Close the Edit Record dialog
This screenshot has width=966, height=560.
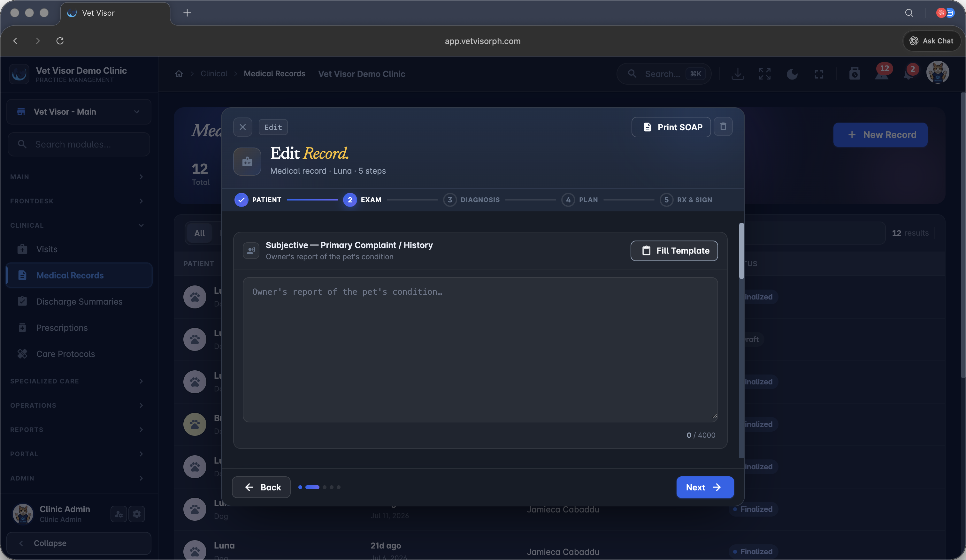[243, 127]
